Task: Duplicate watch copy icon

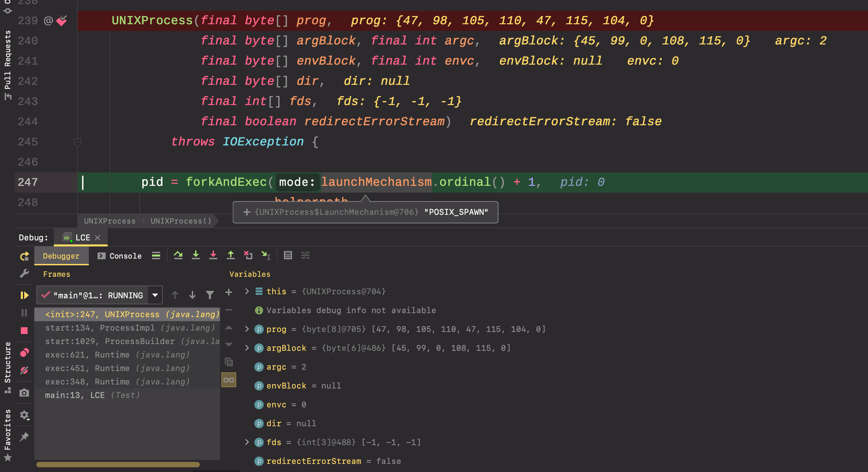Action: (x=229, y=362)
